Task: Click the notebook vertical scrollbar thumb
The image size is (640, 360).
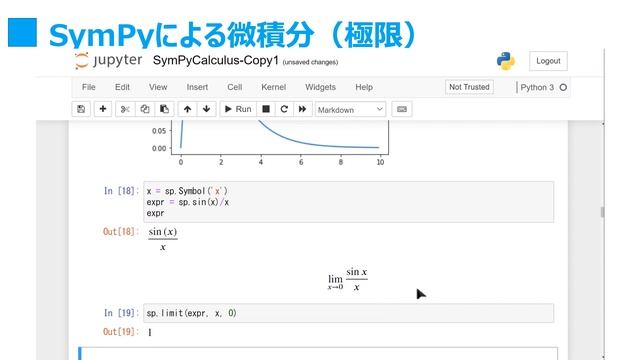Action: click(x=602, y=212)
